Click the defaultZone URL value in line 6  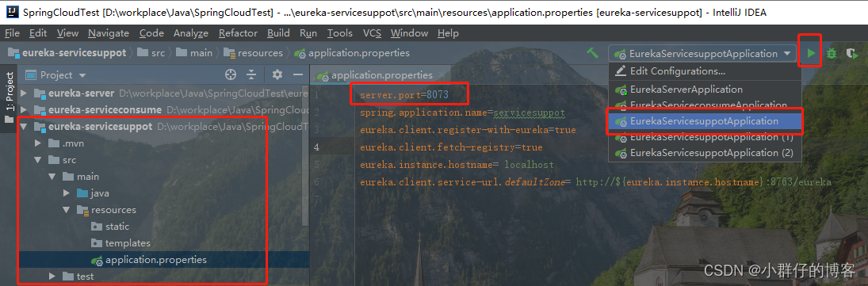tap(704, 182)
